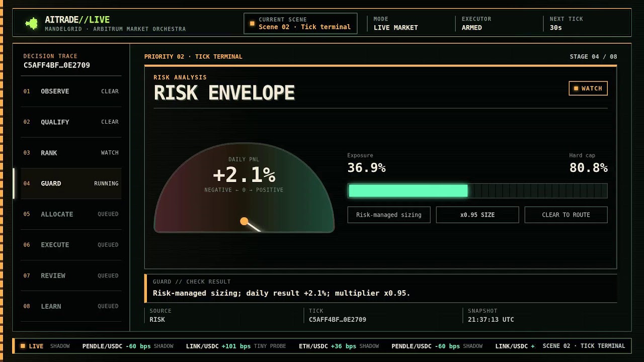Click the PRIORITY 02 · TICK TERMINAL label
The image size is (644, 362).
point(193,57)
